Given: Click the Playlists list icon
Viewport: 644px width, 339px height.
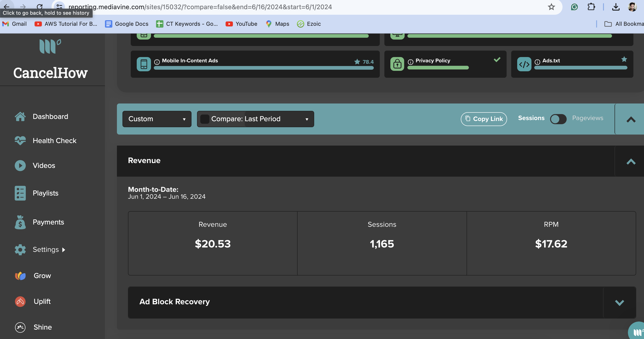Looking at the screenshot, I should coord(20,193).
